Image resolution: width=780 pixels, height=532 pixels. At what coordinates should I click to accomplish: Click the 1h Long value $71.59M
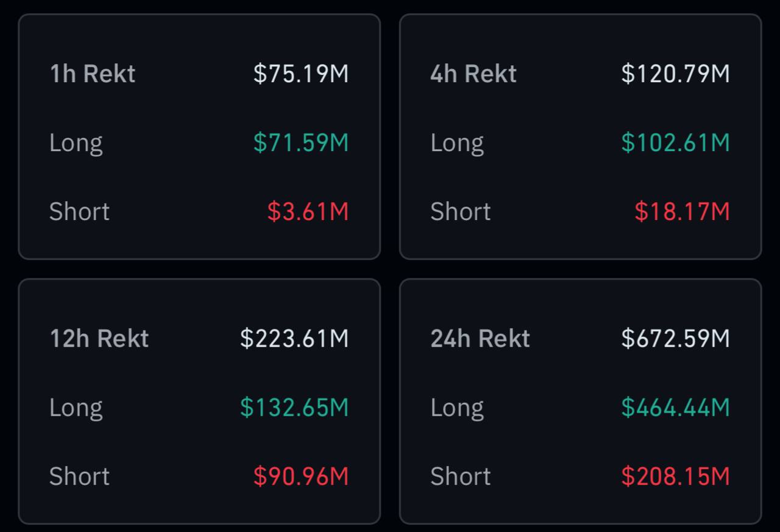pyautogui.click(x=301, y=143)
